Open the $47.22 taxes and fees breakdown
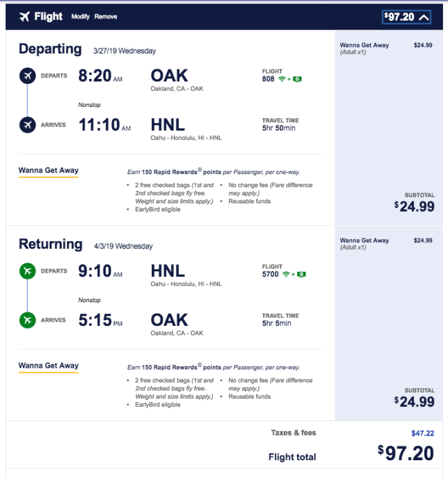This screenshot has width=448, height=477. pos(422,433)
